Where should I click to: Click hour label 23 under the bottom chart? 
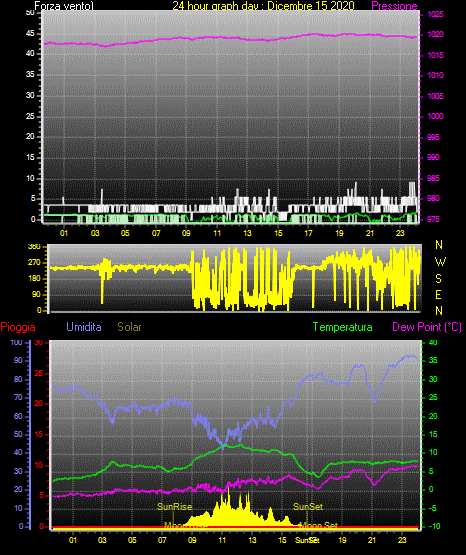click(x=402, y=540)
